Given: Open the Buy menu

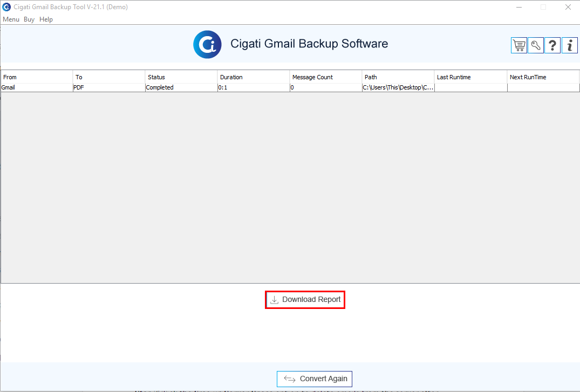Looking at the screenshot, I should tap(29, 19).
